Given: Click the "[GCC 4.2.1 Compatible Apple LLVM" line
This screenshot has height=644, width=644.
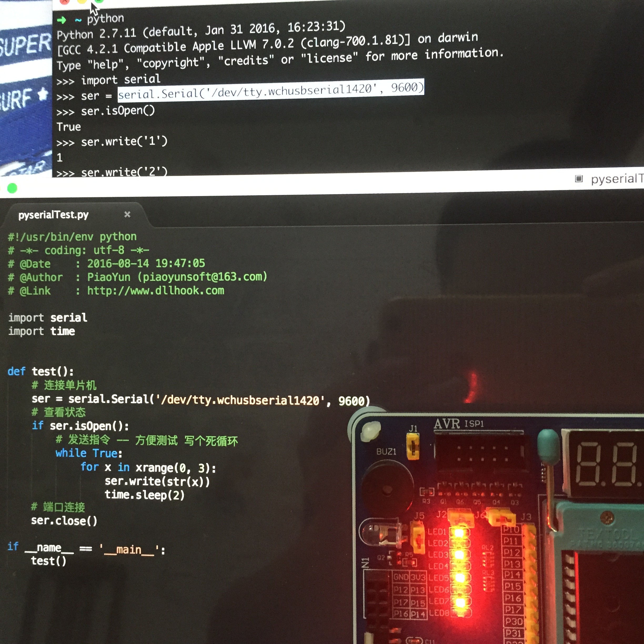Looking at the screenshot, I should tap(267, 44).
